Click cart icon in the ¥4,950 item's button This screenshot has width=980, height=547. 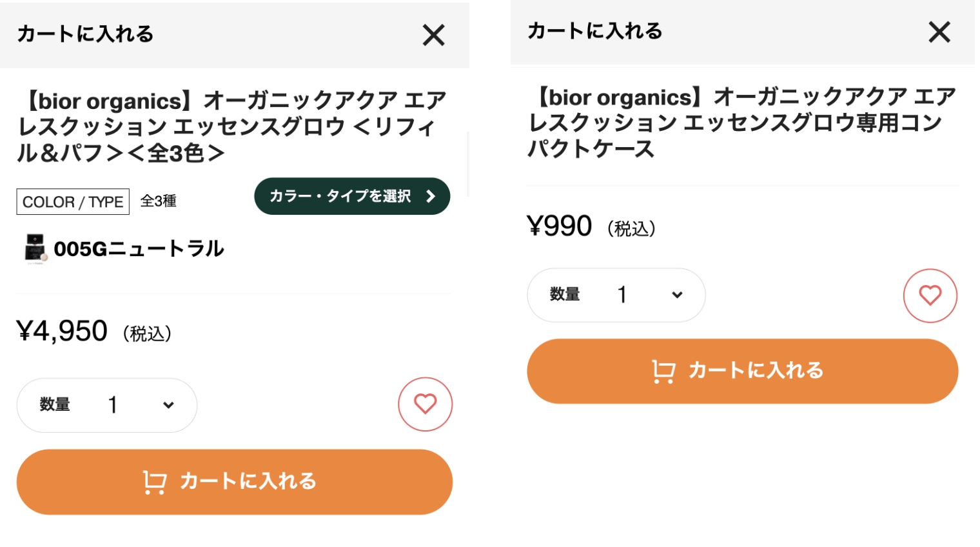point(155,482)
